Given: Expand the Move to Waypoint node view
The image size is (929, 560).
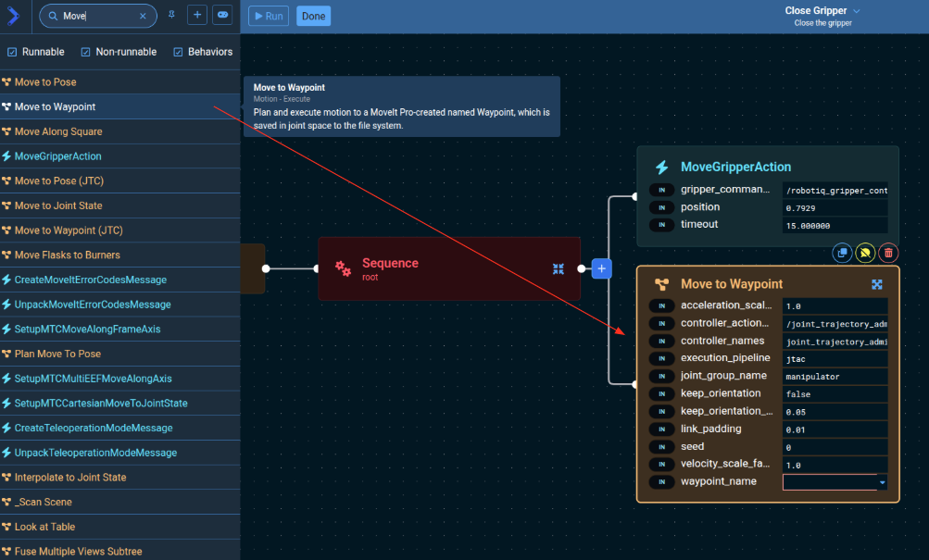Looking at the screenshot, I should pyautogui.click(x=877, y=284).
